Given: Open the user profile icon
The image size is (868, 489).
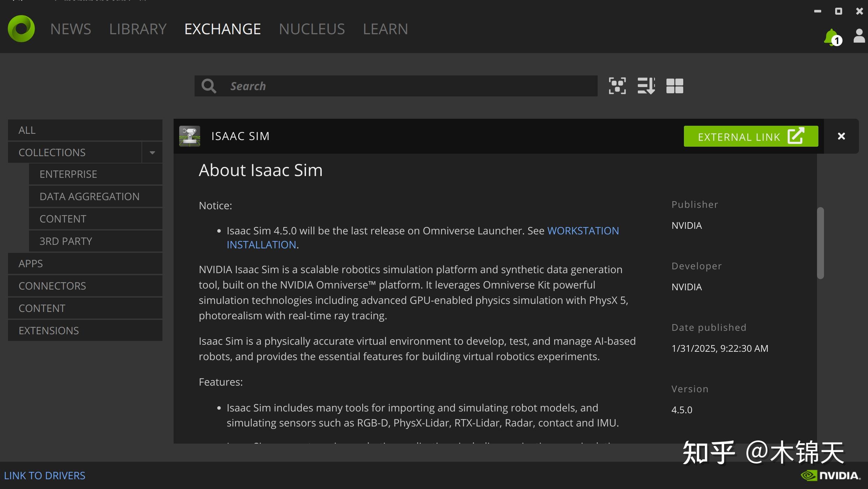Looking at the screenshot, I should coord(859,36).
